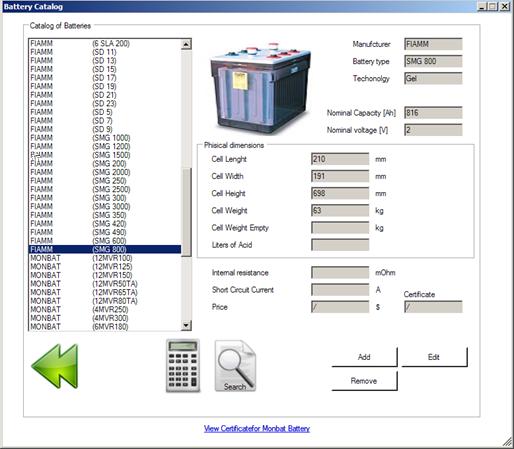Click the Nominal Capacity field
This screenshot has height=449, width=514.
433,113
